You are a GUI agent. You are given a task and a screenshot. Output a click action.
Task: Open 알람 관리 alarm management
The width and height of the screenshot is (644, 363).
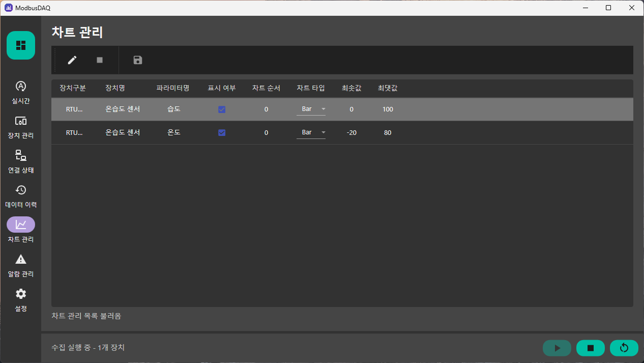coord(21,265)
